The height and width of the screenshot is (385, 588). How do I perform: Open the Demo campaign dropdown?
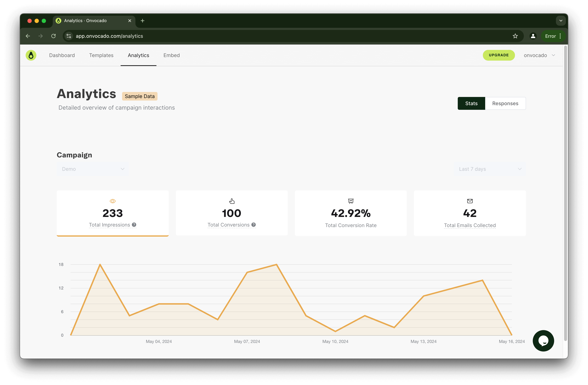point(93,169)
